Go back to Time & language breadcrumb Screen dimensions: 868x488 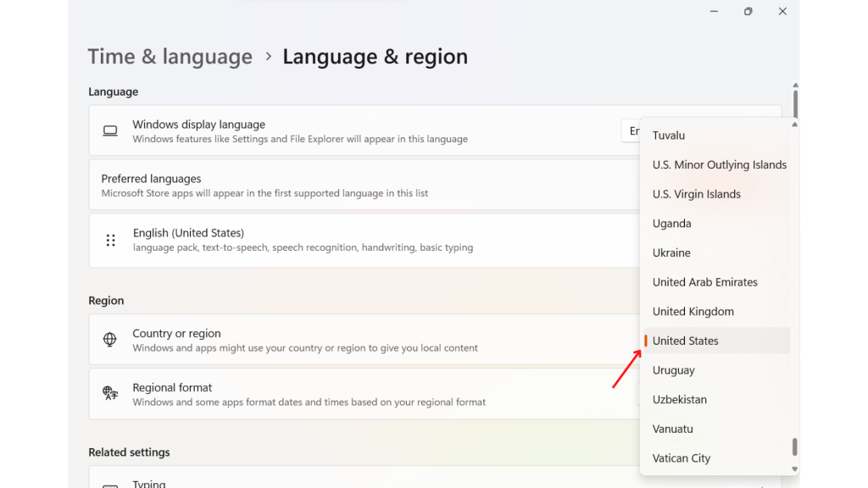[x=170, y=57]
